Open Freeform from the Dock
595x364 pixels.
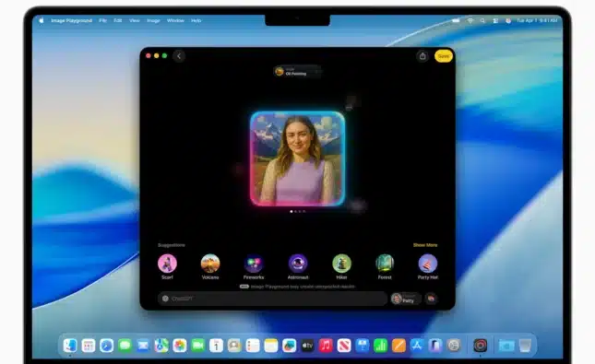click(x=289, y=346)
